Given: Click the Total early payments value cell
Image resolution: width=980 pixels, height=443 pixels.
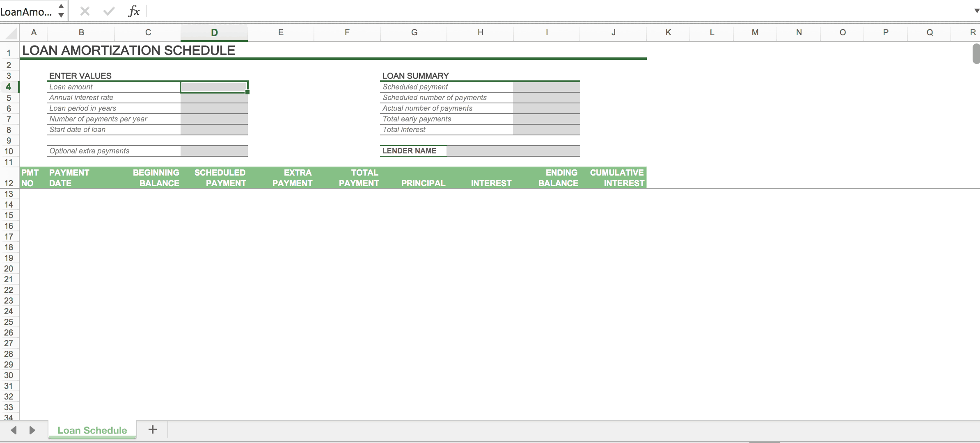Looking at the screenshot, I should pos(547,119).
